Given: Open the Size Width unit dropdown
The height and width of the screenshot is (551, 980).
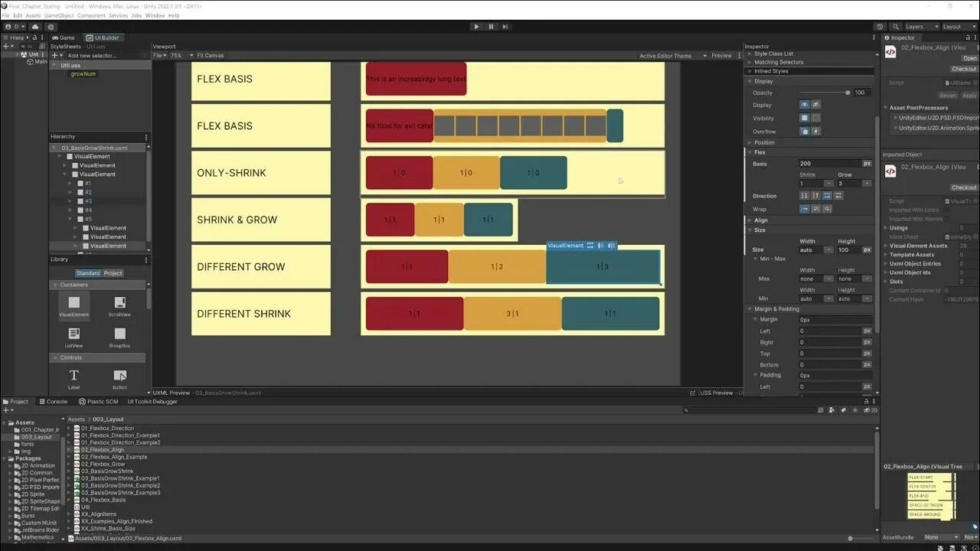Looking at the screenshot, I should click(828, 249).
